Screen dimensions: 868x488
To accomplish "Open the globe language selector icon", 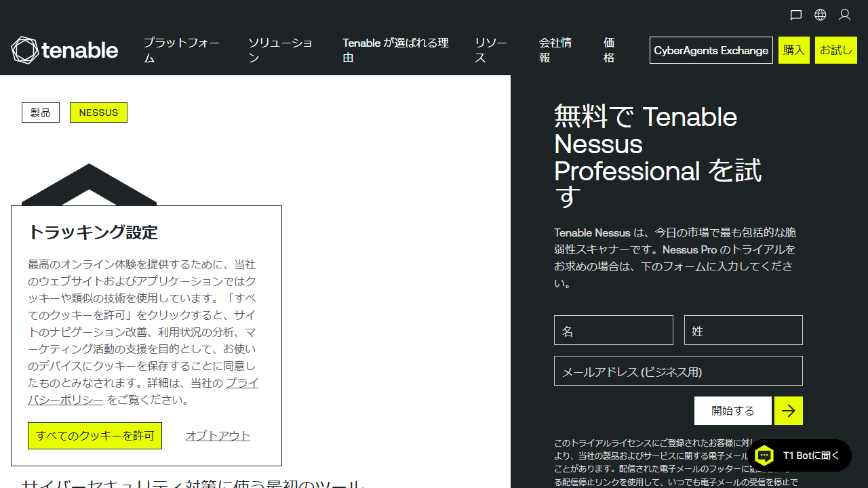I will pos(821,15).
